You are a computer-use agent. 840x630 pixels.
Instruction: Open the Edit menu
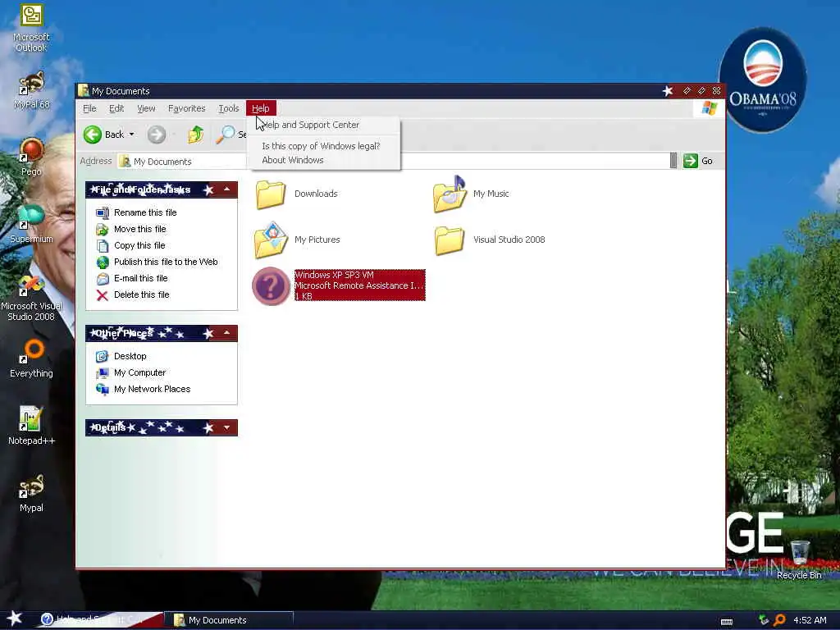point(116,108)
